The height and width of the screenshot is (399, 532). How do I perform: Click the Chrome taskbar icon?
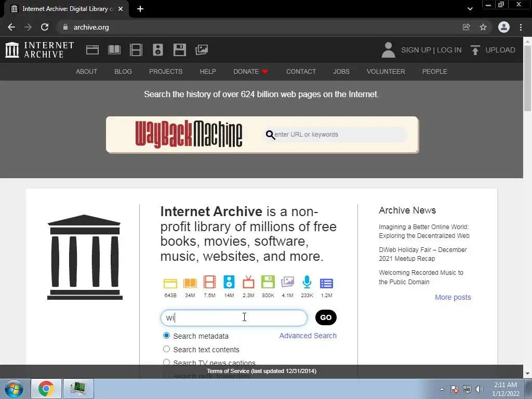click(x=46, y=389)
